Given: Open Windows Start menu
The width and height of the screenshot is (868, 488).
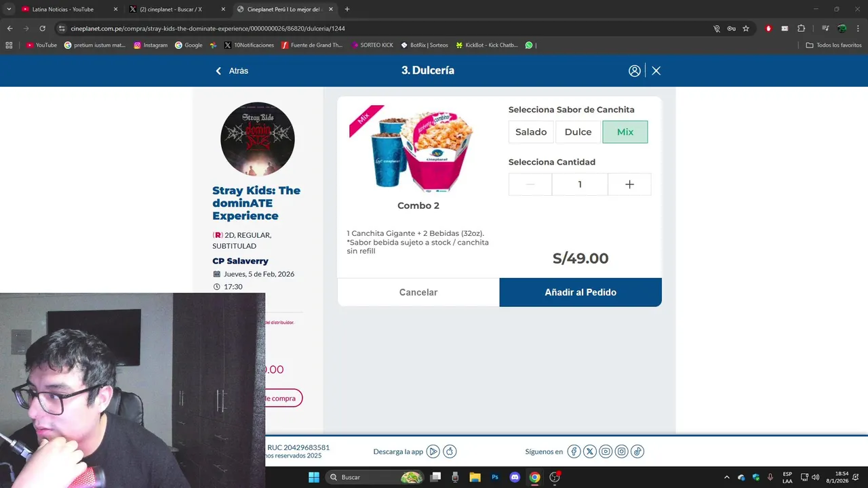Looking at the screenshot, I should click(x=314, y=477).
